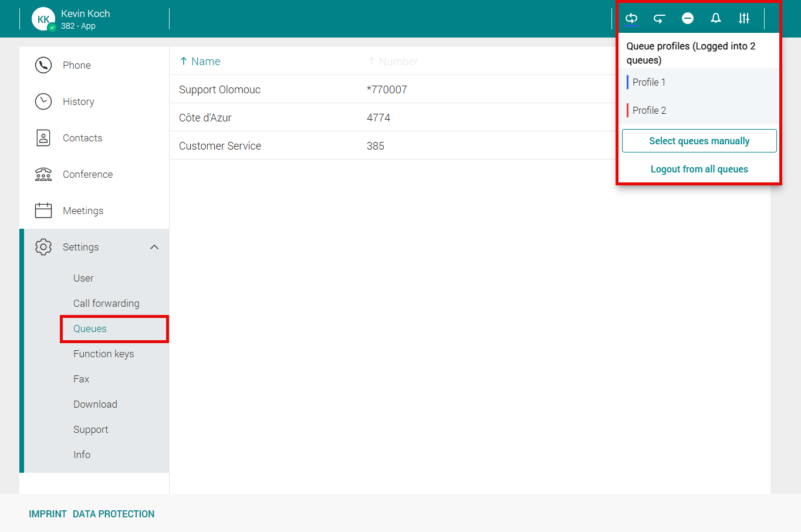Screen dimensions: 801x532
Task: Click Logout from all queues
Action: pos(699,169)
